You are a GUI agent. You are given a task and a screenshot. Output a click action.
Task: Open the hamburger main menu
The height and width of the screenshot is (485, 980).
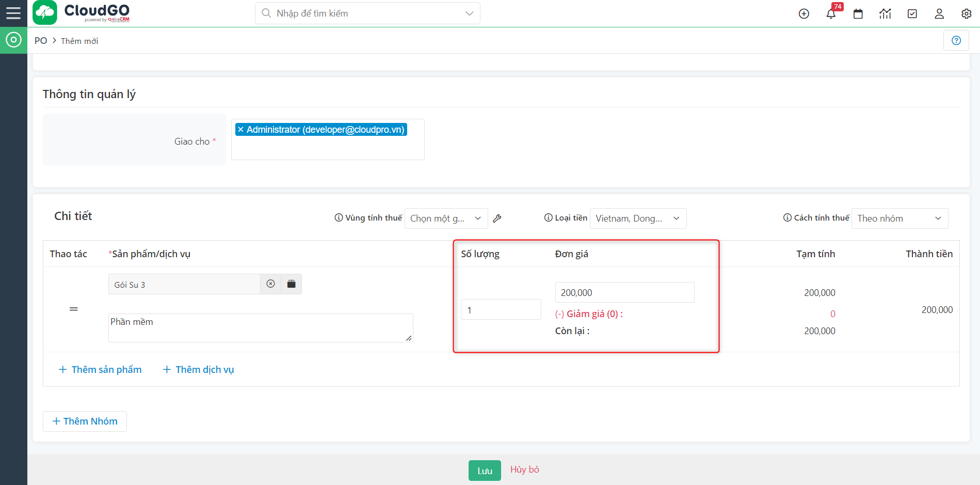[13, 13]
